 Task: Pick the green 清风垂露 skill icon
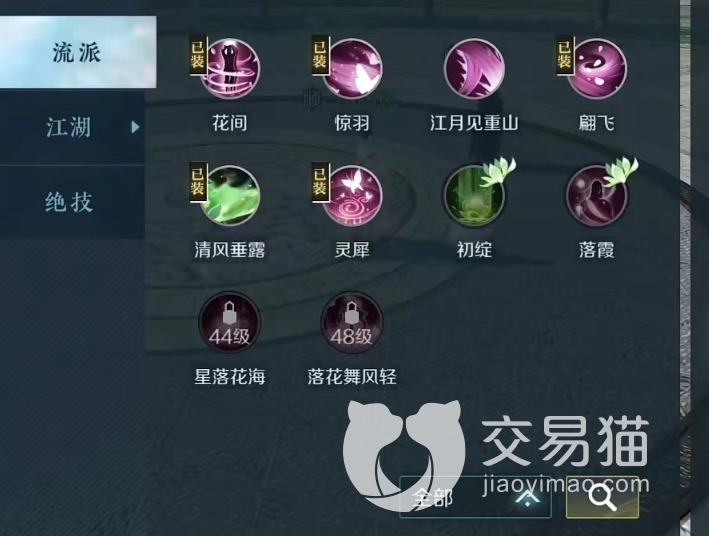[x=230, y=195]
